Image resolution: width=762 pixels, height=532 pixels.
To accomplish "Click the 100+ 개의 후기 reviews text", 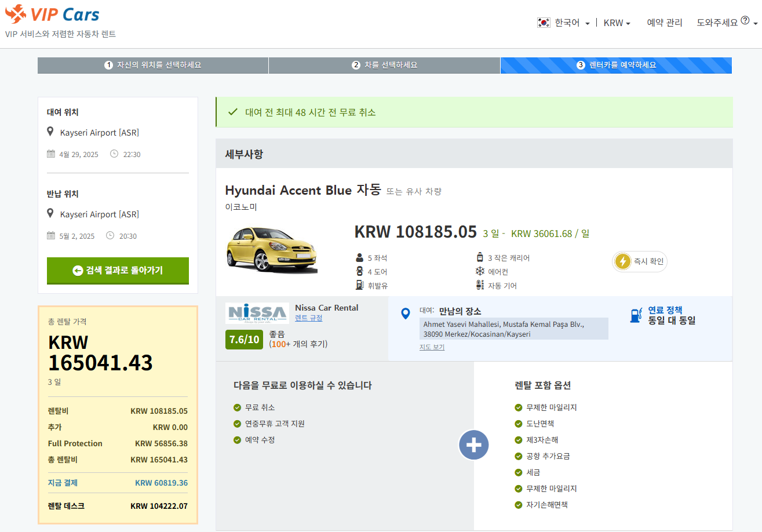I will pos(298,344).
